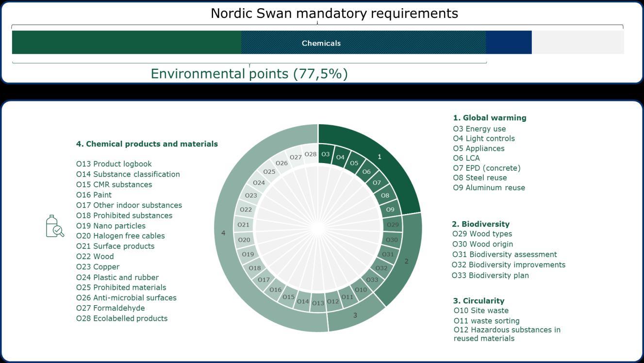Choose the O32 segment of the chart

coord(381,268)
